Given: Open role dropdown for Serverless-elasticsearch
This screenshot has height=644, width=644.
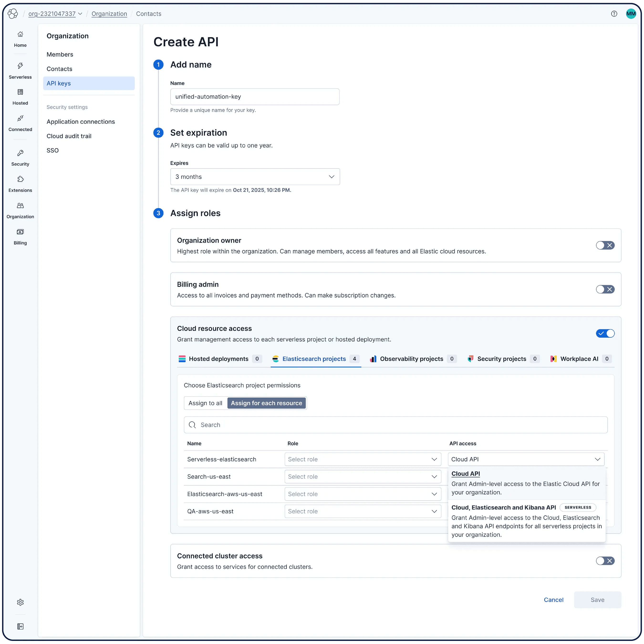Looking at the screenshot, I should (x=363, y=459).
